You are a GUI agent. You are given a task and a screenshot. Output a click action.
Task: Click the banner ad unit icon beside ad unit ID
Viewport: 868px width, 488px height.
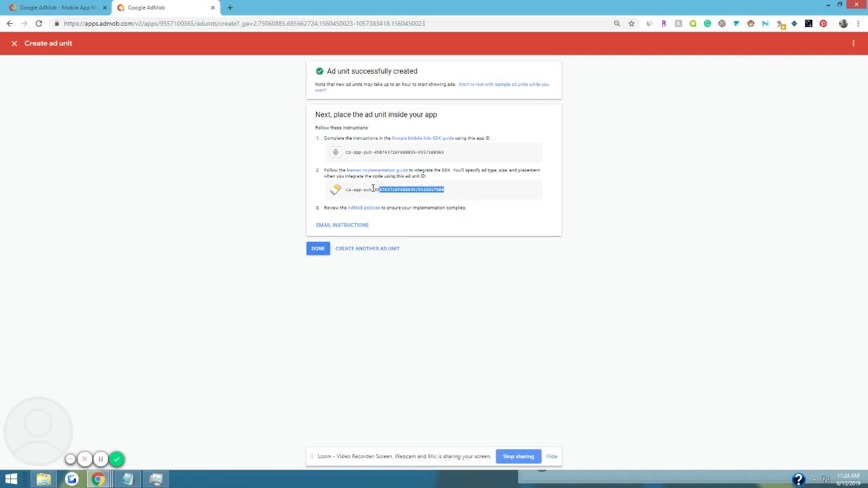(336, 190)
